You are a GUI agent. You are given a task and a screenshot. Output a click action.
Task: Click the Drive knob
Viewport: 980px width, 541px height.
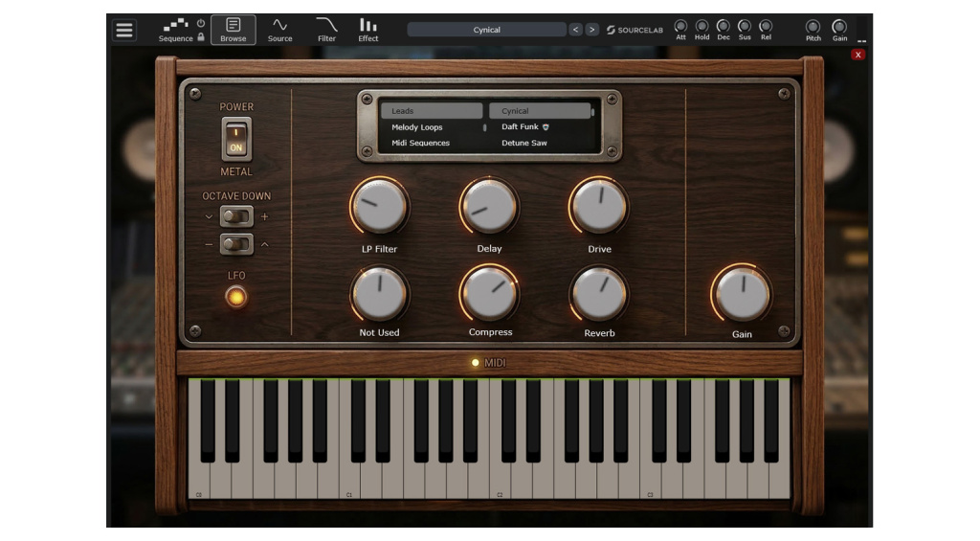pos(599,206)
